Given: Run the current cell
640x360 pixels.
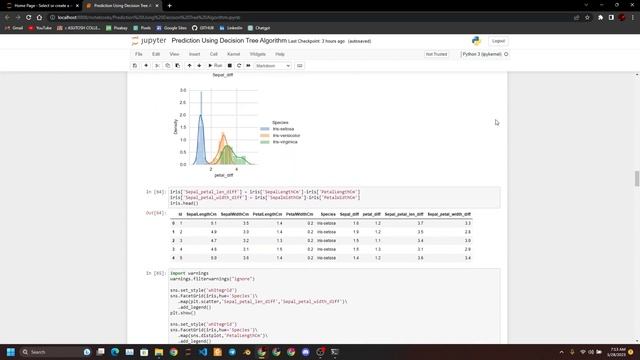Looking at the screenshot, I should 215,66.
